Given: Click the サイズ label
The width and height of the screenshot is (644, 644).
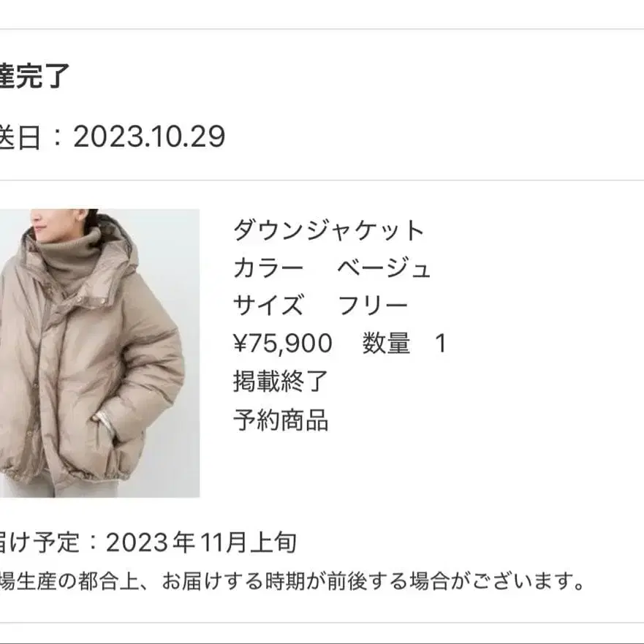Looking at the screenshot, I should (x=269, y=306).
